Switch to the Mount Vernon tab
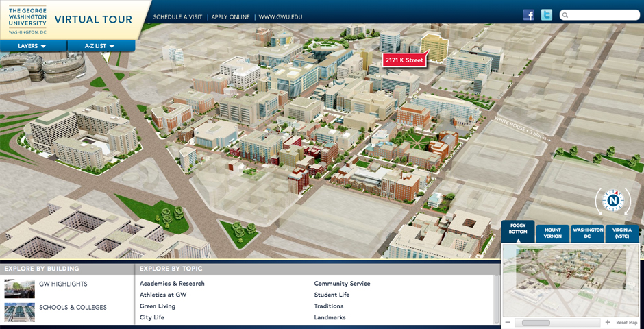Image resolution: width=644 pixels, height=329 pixels. [553, 233]
